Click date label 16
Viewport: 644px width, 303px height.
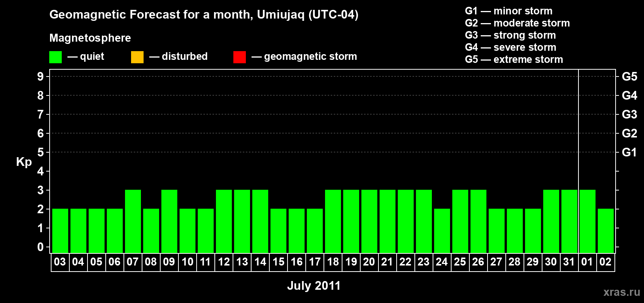tap(296, 262)
